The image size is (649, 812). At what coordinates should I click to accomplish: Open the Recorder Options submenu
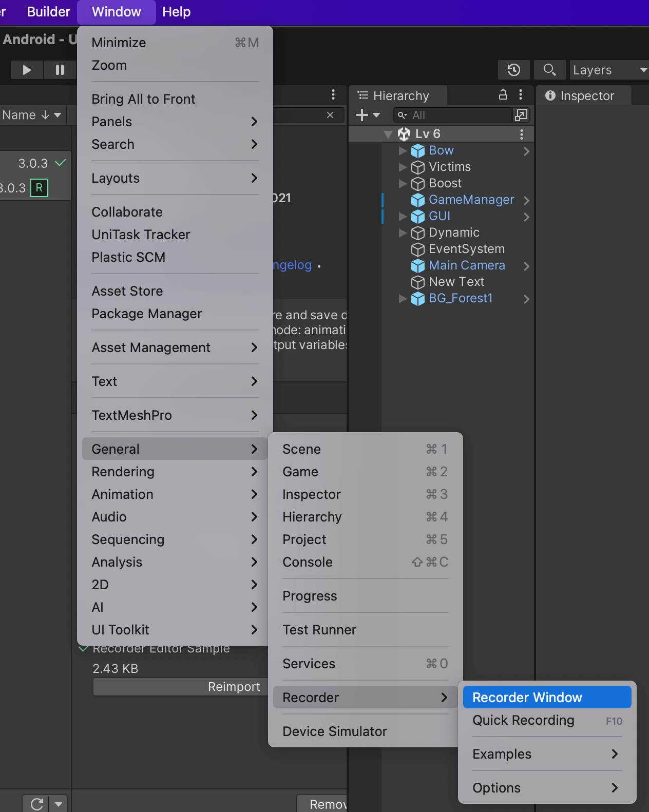click(x=547, y=788)
